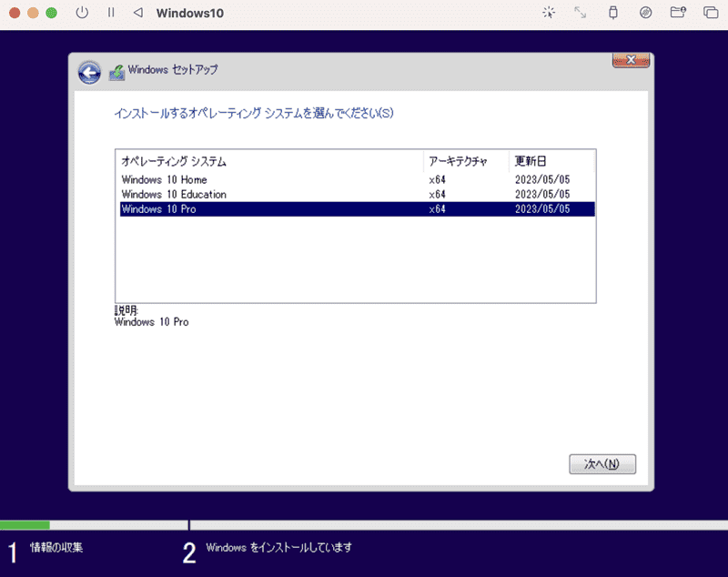Click the 更新日 column header
728x577 pixels.
pos(551,161)
